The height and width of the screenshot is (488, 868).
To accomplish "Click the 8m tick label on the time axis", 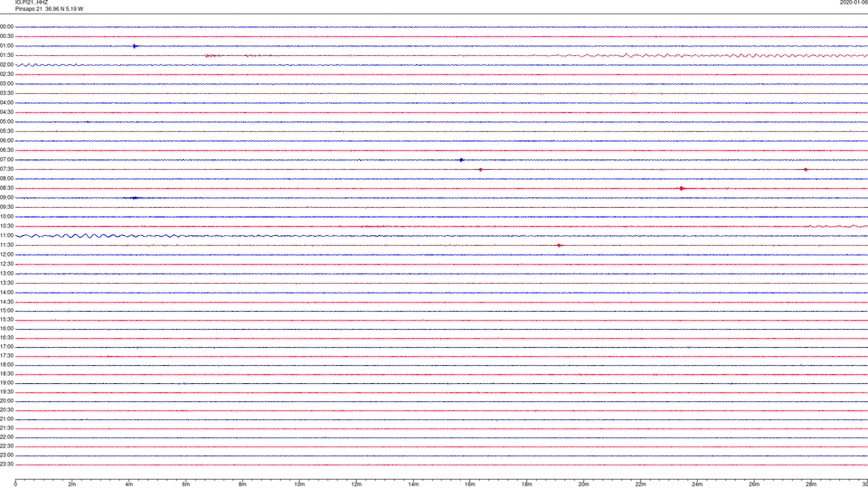I will (x=242, y=484).
